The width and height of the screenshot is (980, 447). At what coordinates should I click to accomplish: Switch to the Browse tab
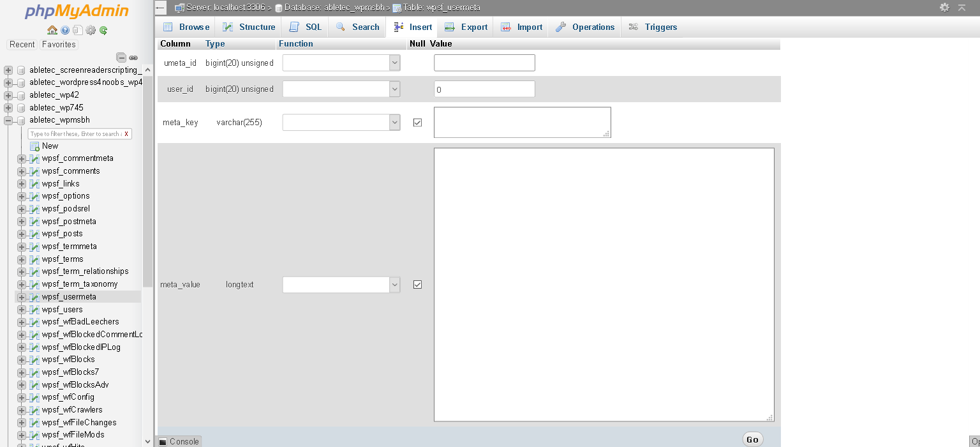pyautogui.click(x=186, y=27)
